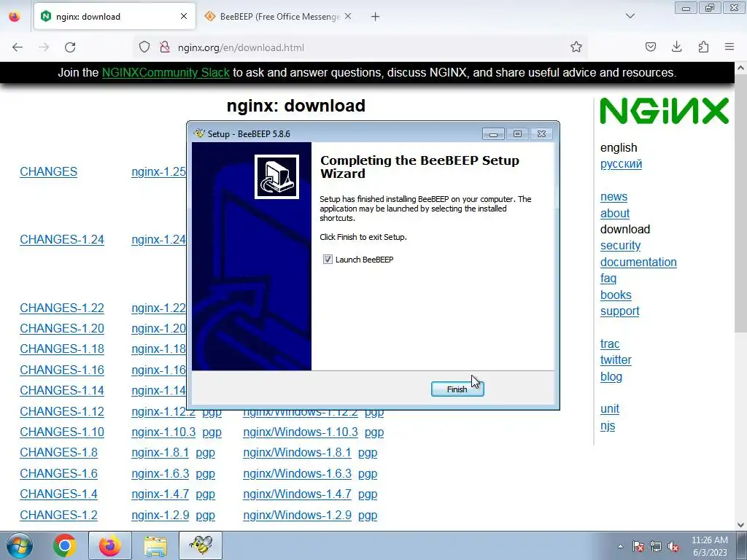Screen dimensions: 747x560
Task: Download nginx-1.4.7 source
Action: pyautogui.click(x=160, y=494)
